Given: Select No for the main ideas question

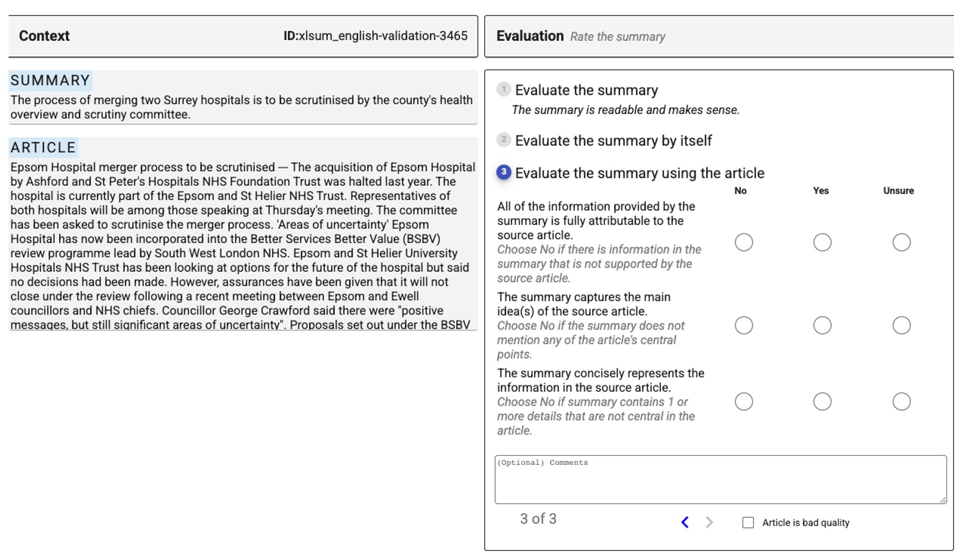Looking at the screenshot, I should coord(743,325).
